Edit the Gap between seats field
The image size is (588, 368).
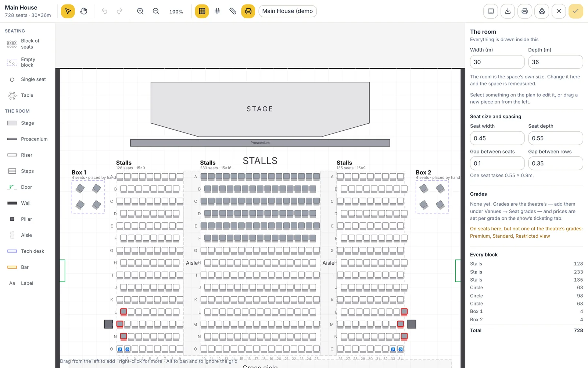tap(497, 163)
